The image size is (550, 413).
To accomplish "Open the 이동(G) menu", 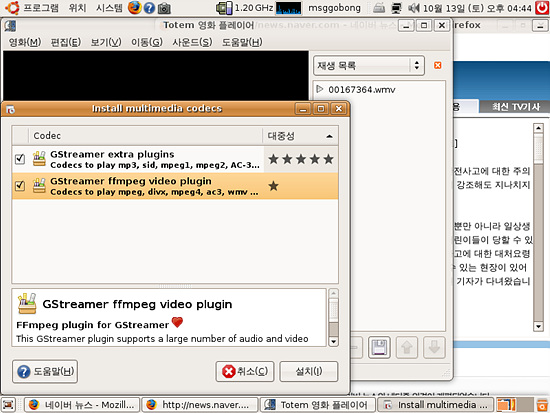I will tap(147, 42).
